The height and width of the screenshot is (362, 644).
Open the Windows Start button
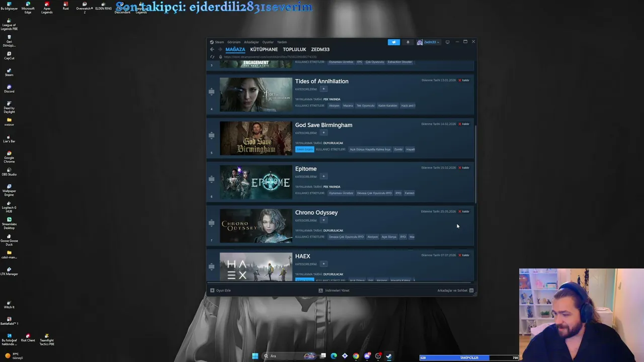point(255,356)
